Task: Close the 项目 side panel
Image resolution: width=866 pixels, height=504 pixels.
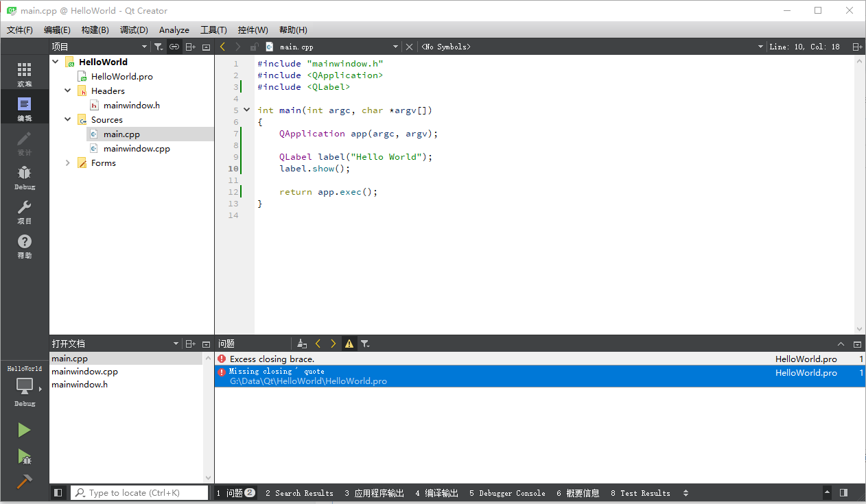Action: (x=207, y=47)
